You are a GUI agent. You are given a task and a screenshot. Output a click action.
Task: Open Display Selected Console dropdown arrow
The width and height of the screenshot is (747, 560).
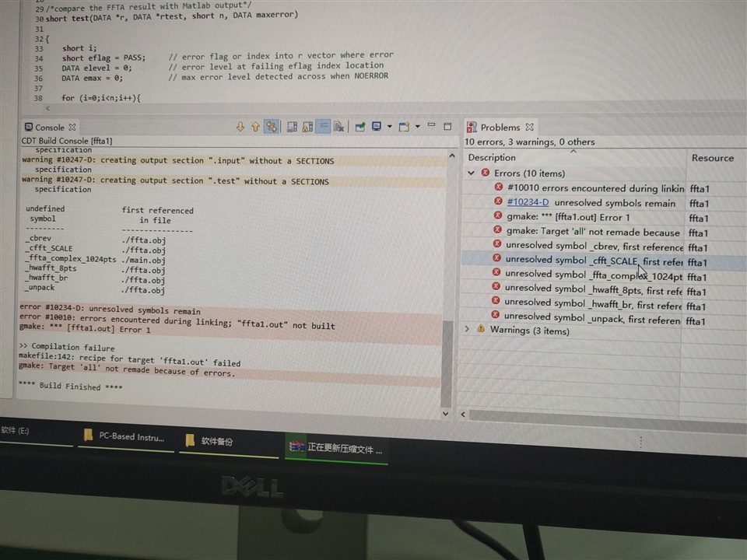(389, 127)
